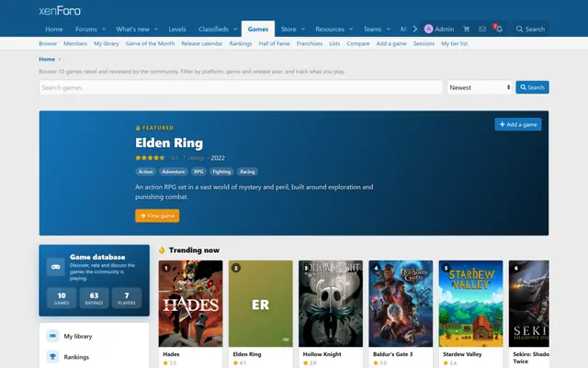
Task: Go to the Home nav tab
Action: click(54, 29)
